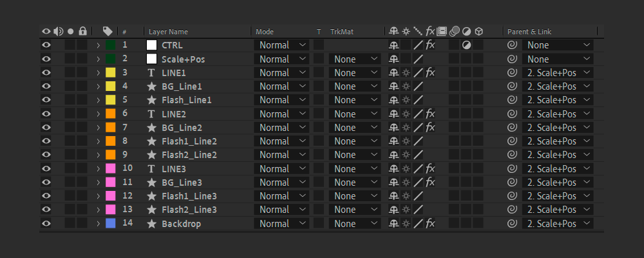Toggle fx switch on BG_Line3 layer

coord(430,183)
